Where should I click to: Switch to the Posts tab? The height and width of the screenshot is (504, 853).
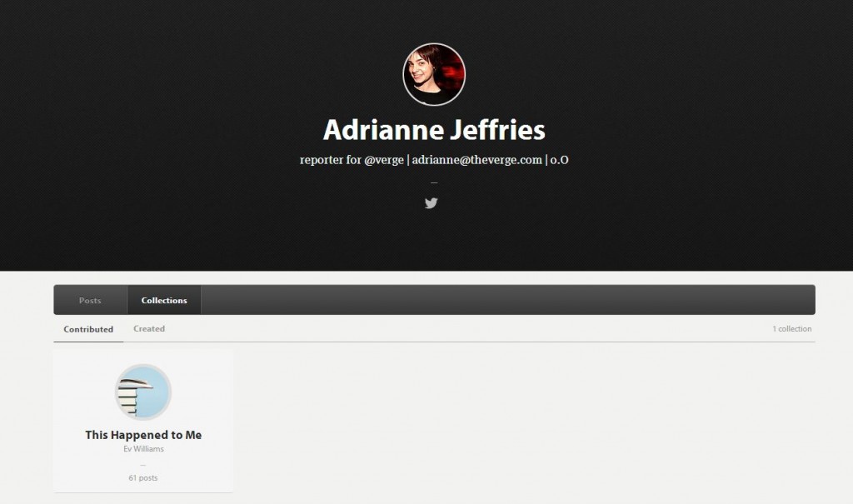click(x=90, y=300)
